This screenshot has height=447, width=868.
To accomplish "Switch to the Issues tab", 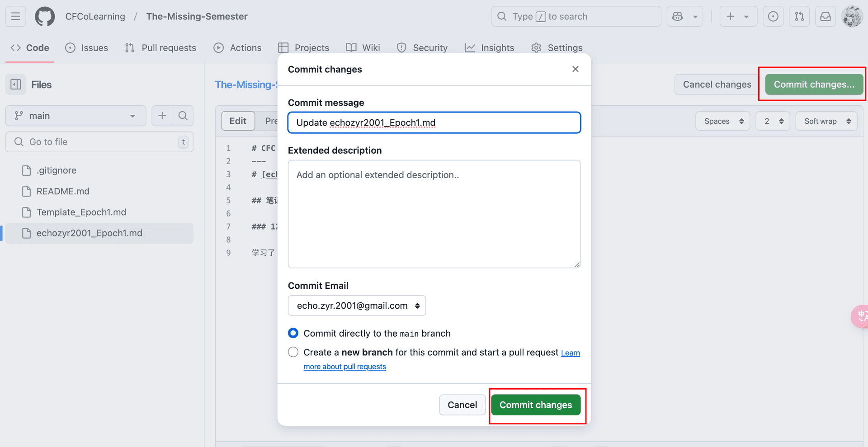I will click(x=87, y=48).
